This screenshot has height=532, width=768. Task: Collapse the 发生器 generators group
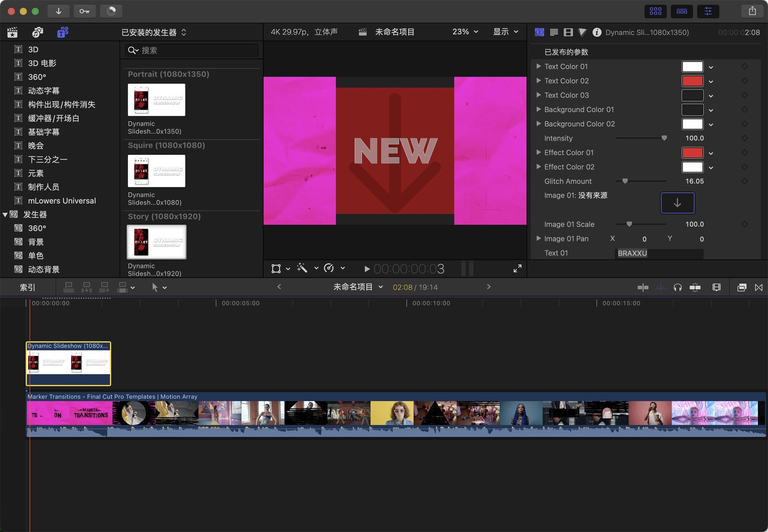pos(5,215)
